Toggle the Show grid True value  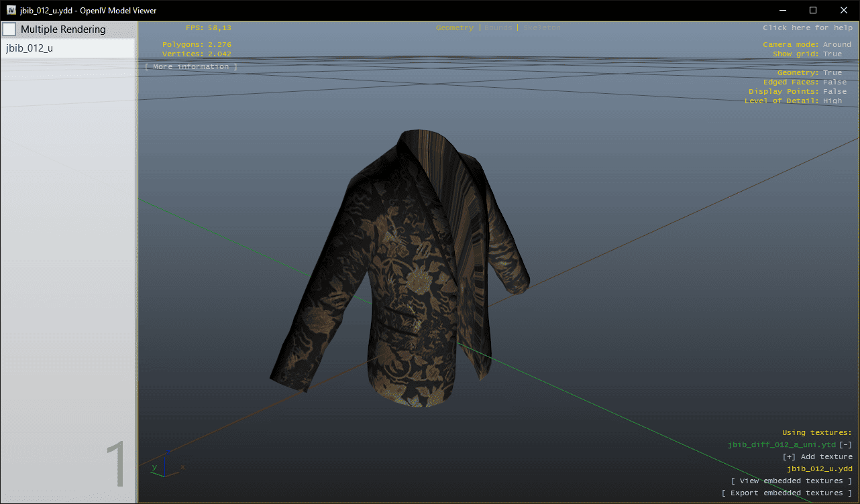coord(832,54)
